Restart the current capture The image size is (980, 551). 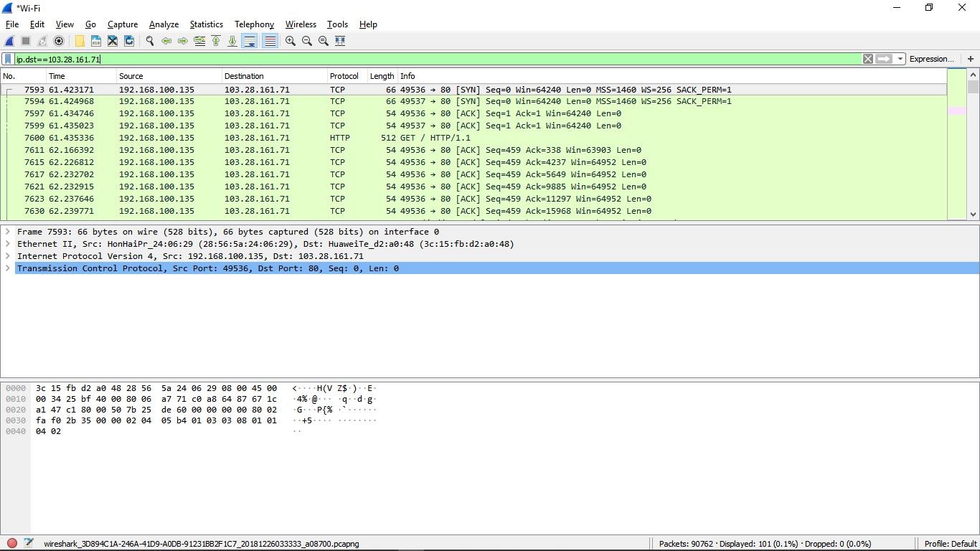point(42,41)
